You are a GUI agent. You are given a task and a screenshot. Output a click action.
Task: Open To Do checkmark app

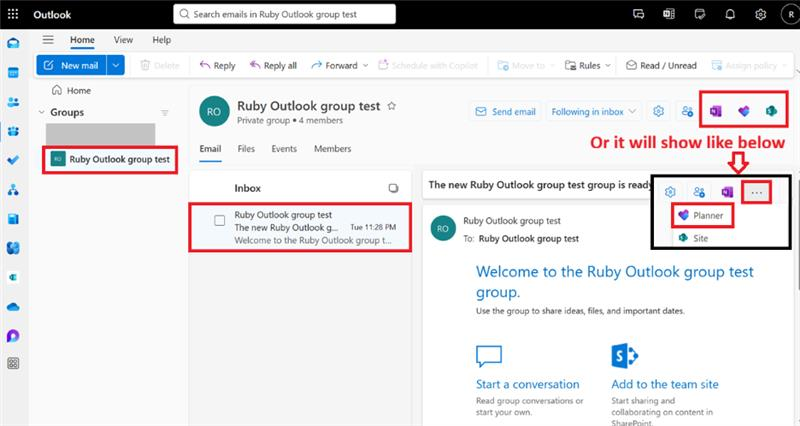pos(13,160)
